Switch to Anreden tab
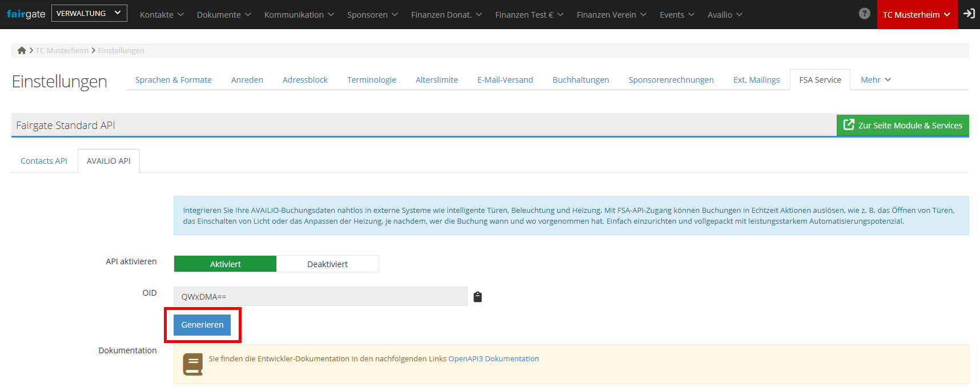Viewport: 980px width, 391px height. pyautogui.click(x=247, y=80)
